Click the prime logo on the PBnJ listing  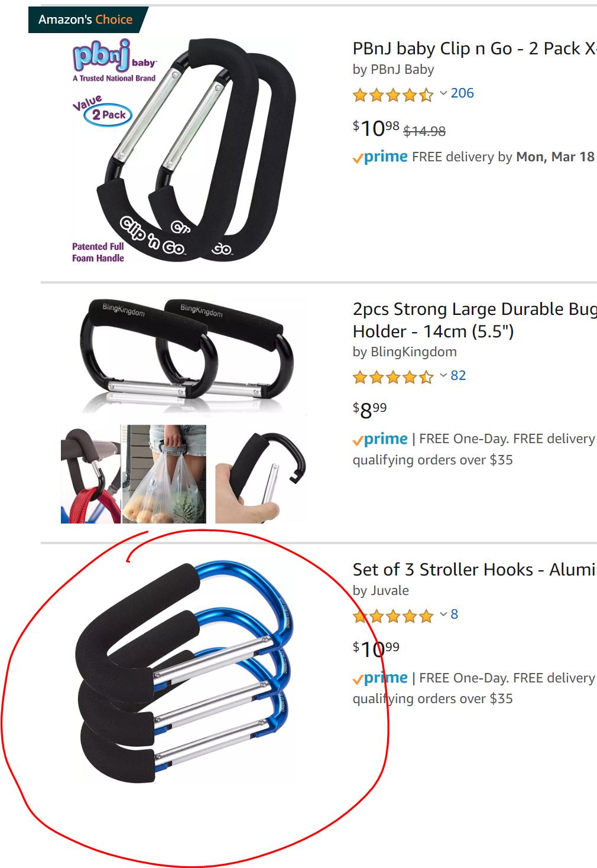[380, 157]
